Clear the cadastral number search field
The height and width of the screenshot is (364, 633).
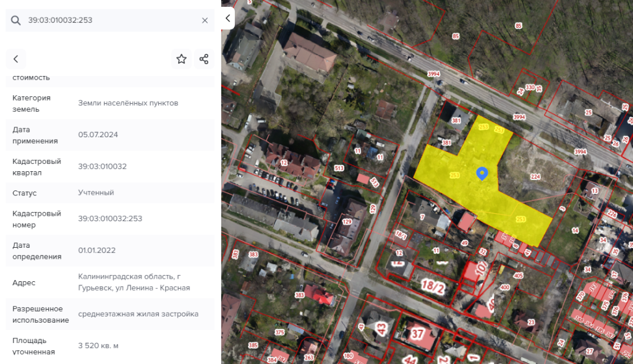point(205,20)
